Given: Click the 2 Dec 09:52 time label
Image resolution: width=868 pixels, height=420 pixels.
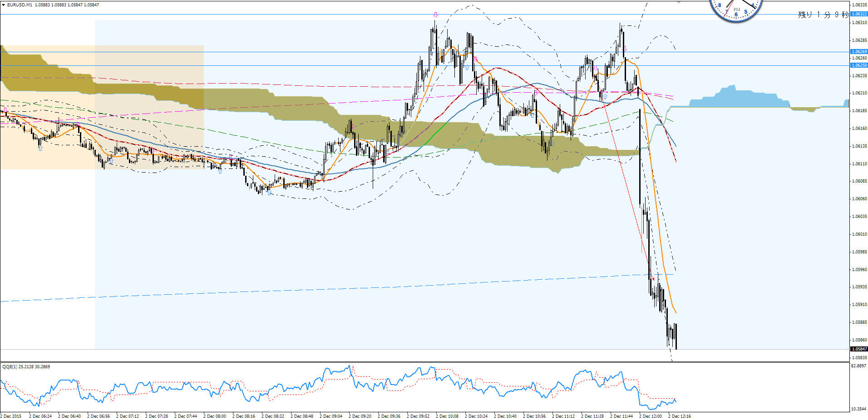Looking at the screenshot, I should (418, 416).
